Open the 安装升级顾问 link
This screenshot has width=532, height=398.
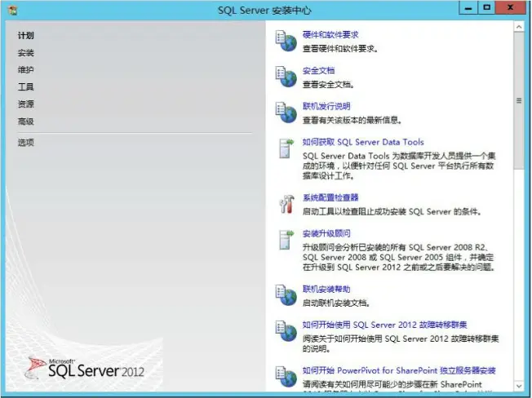click(326, 233)
